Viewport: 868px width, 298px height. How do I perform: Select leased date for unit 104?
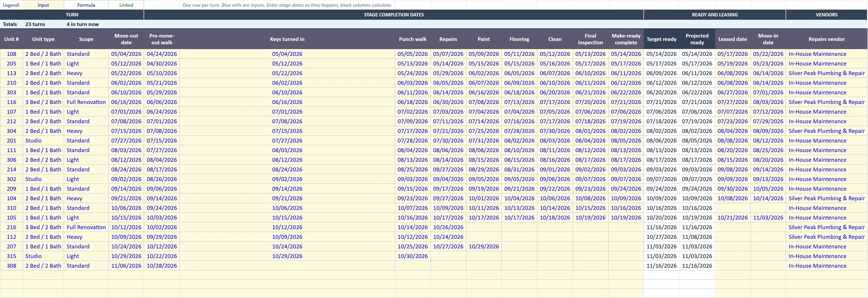pos(733,198)
